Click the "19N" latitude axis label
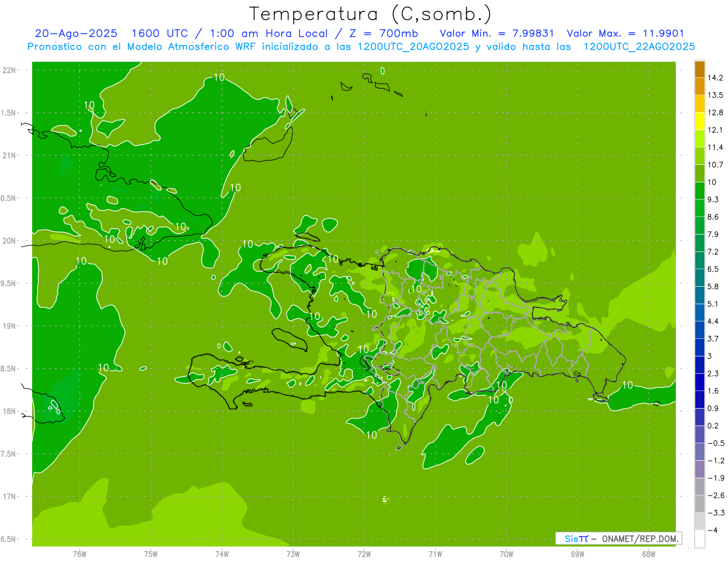The width and height of the screenshot is (728, 562). coord(10,326)
